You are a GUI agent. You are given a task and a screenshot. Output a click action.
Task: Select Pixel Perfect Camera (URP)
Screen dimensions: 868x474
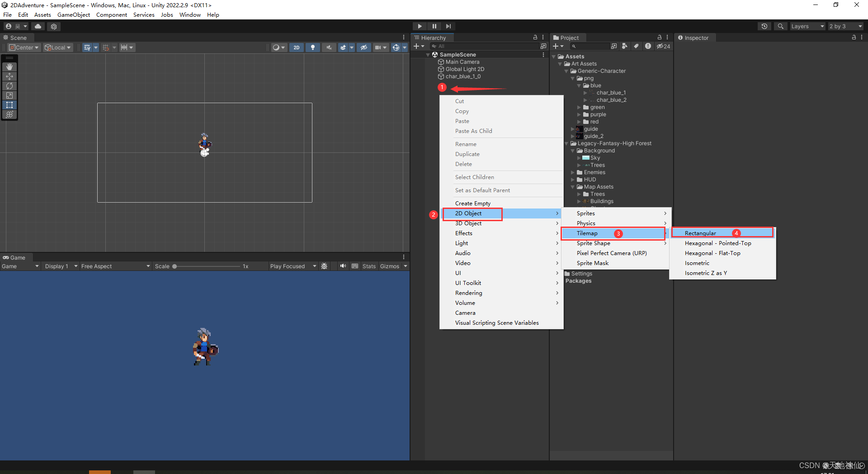(615, 253)
